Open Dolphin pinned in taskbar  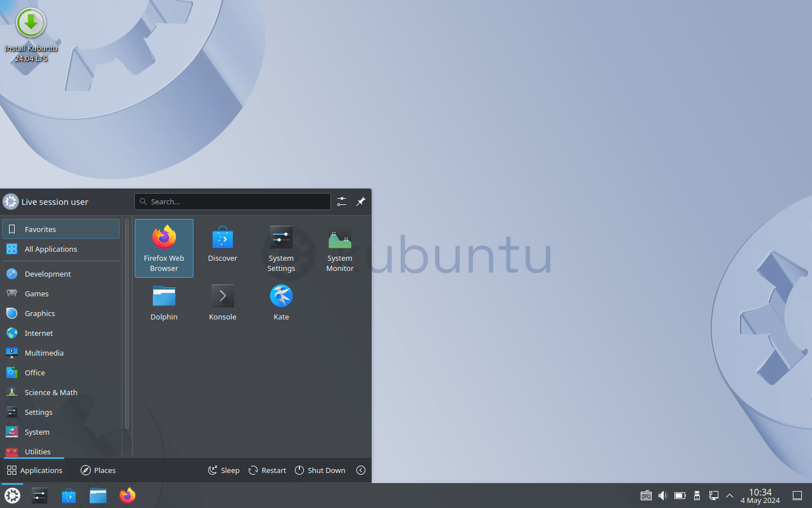point(98,496)
